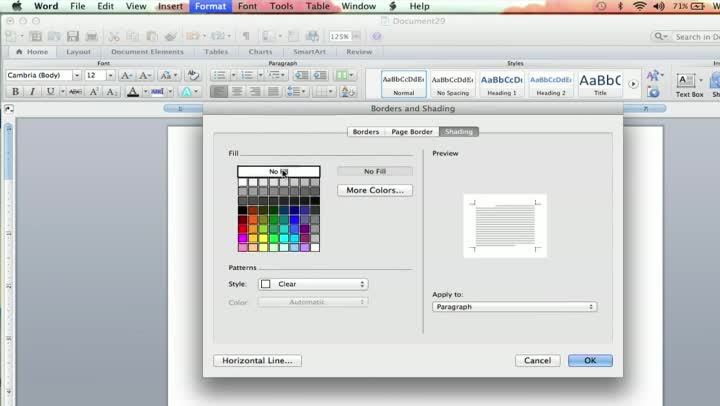Image resolution: width=720 pixels, height=406 pixels.
Task: Click No Fill bar above color grid
Action: pos(279,171)
